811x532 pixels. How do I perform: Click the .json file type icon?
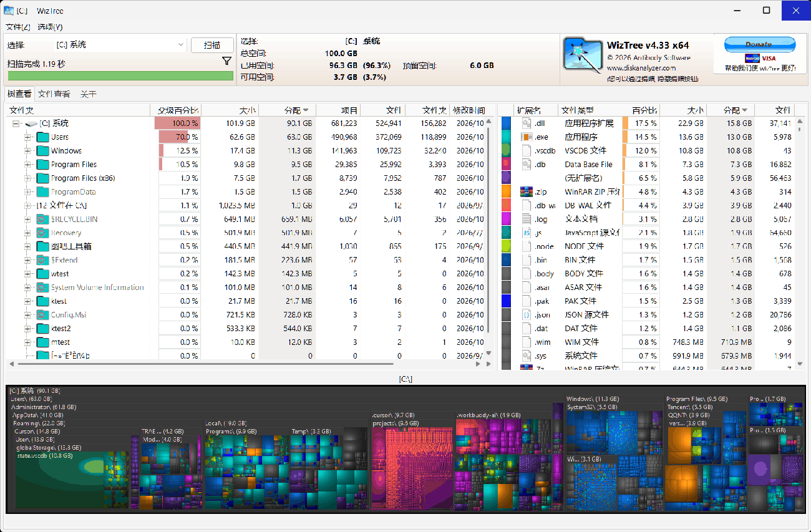pos(525,315)
